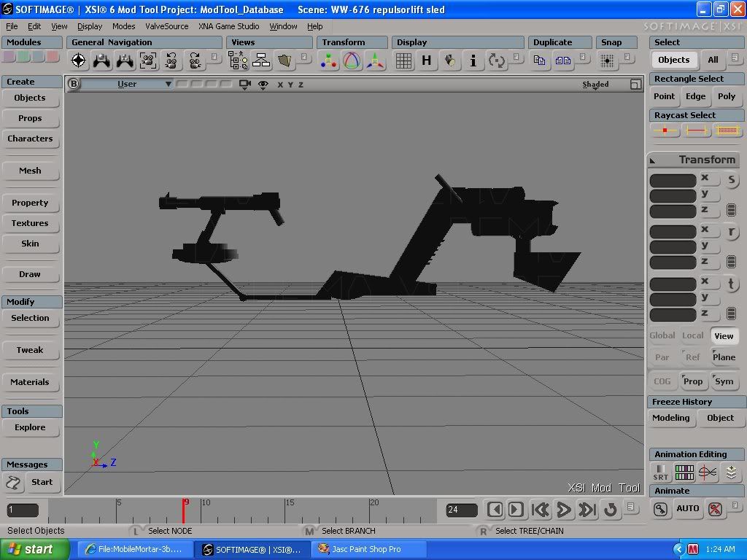Image resolution: width=747 pixels, height=560 pixels.
Task: Open the Edit menu
Action: 34,26
